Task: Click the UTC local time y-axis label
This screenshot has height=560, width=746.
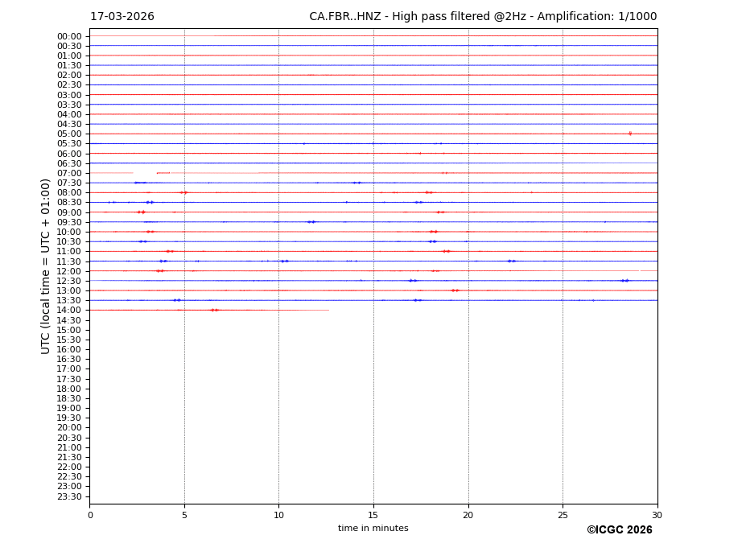Action: (x=47, y=266)
